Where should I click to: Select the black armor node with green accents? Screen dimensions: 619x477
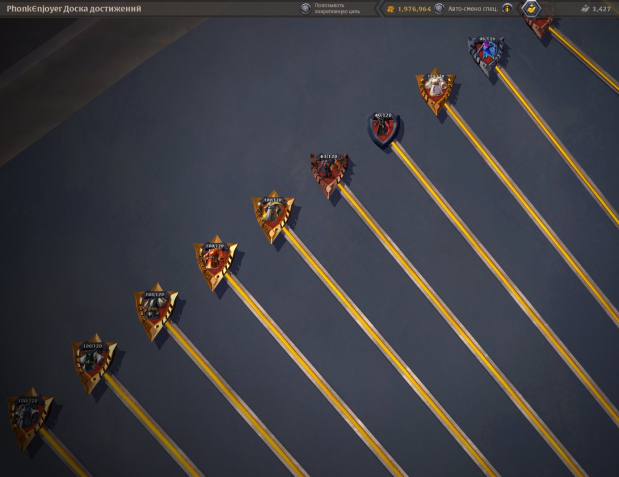coord(93,363)
